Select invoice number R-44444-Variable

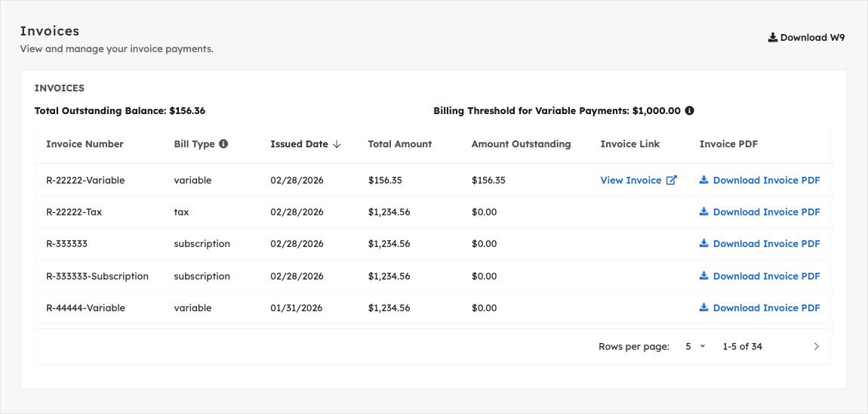point(85,307)
